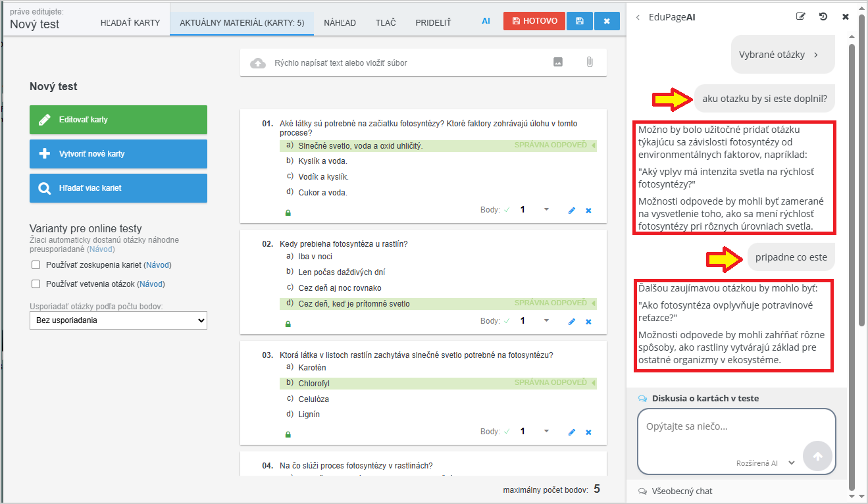868x504 pixels.
Task: Expand points dropdown for question 01
Action: click(546, 210)
